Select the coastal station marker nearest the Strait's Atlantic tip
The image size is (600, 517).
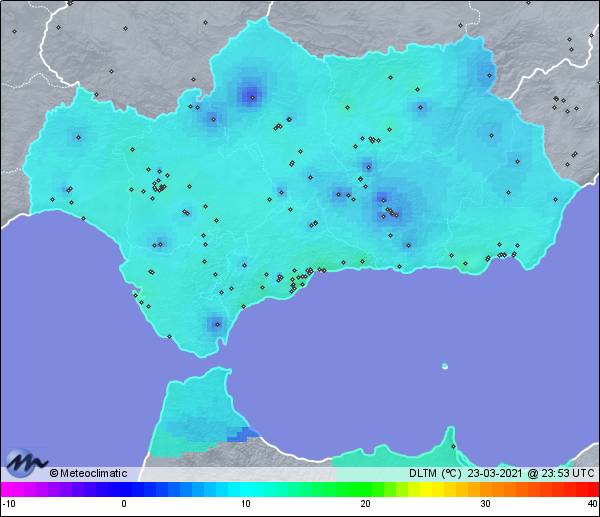click(170, 336)
